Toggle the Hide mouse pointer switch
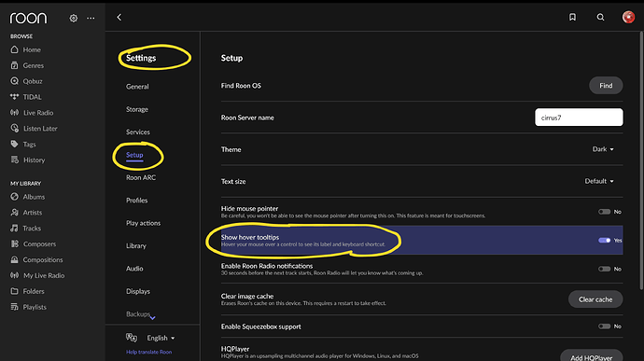The width and height of the screenshot is (644, 361). (x=604, y=212)
